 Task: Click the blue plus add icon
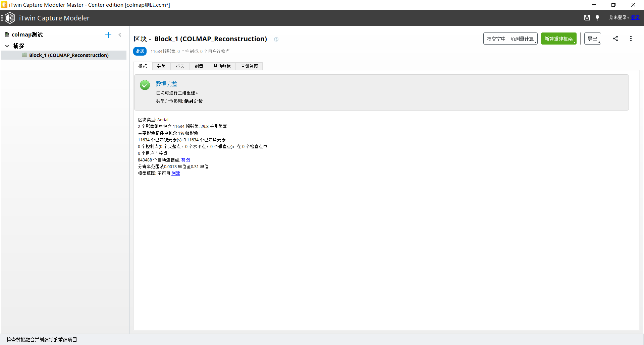108,35
